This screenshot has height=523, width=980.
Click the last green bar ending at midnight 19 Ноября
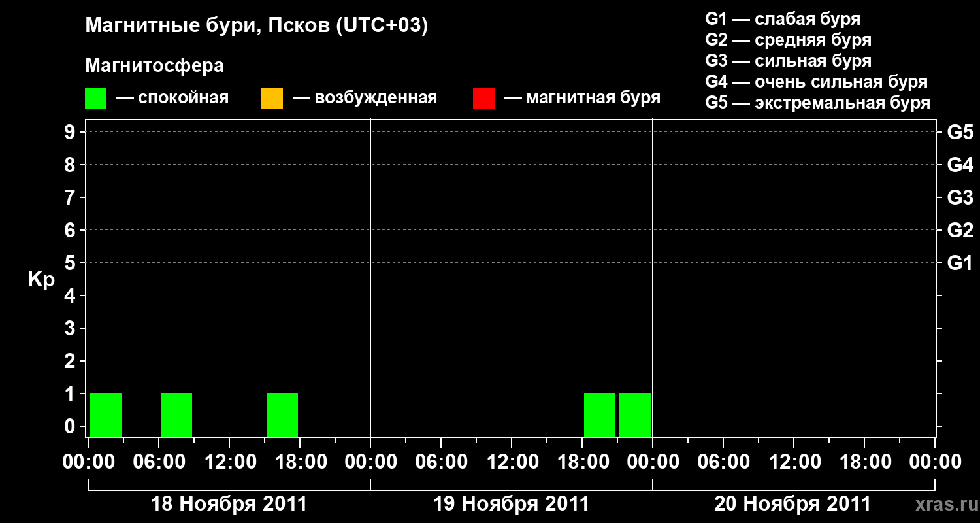[x=635, y=414]
